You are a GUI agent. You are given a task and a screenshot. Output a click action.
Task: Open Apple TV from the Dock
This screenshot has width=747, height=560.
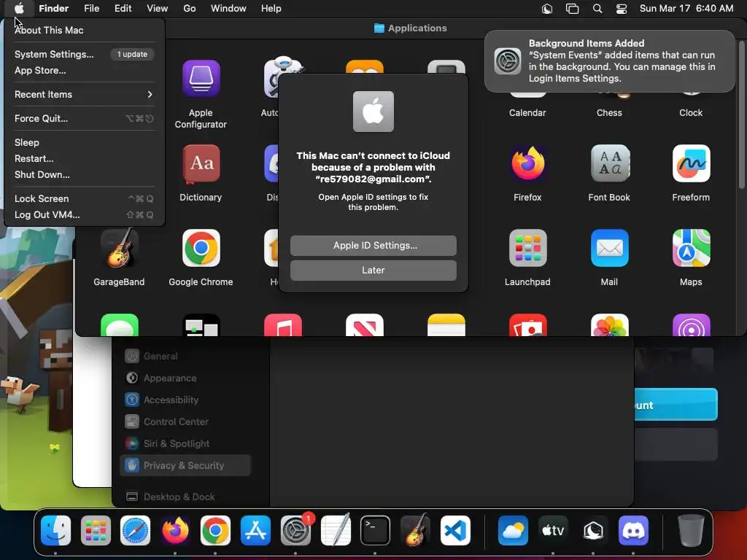[x=553, y=530]
